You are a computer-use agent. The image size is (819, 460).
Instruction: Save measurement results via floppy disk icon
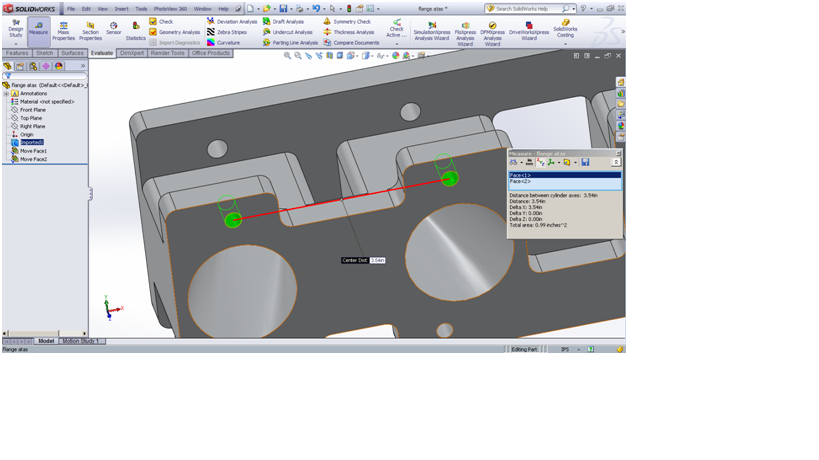tap(585, 162)
